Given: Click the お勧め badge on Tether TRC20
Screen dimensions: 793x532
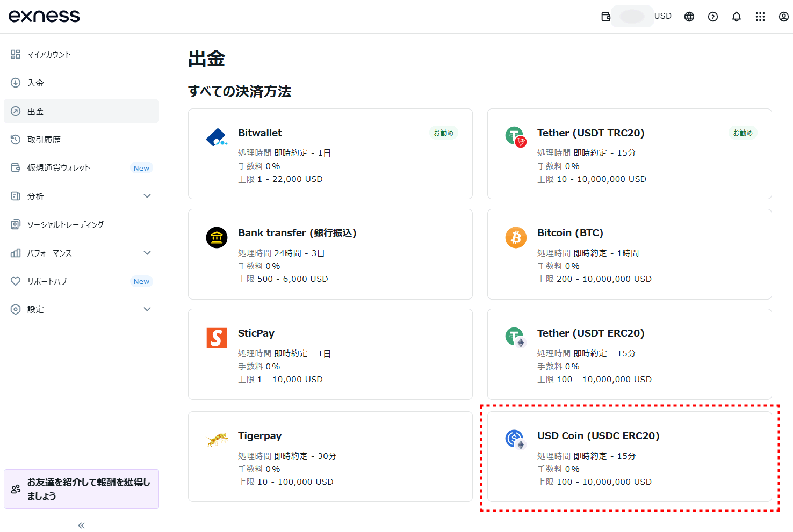Looking at the screenshot, I should click(x=743, y=133).
